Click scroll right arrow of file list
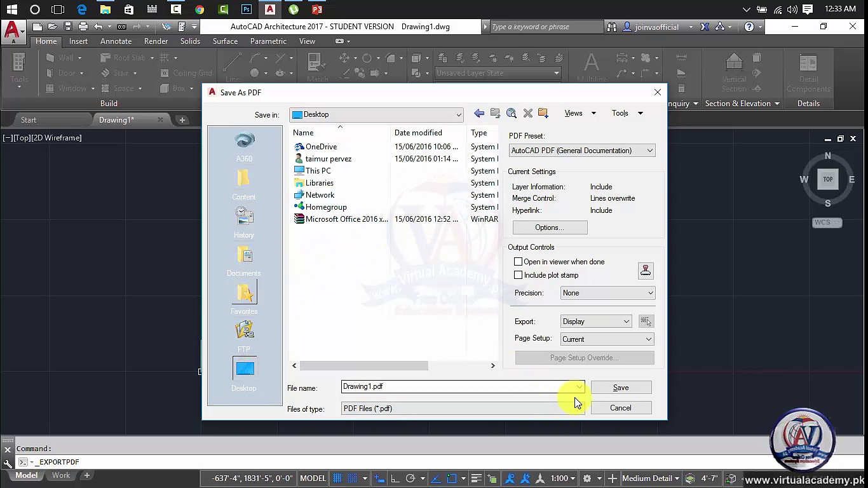 tap(492, 365)
